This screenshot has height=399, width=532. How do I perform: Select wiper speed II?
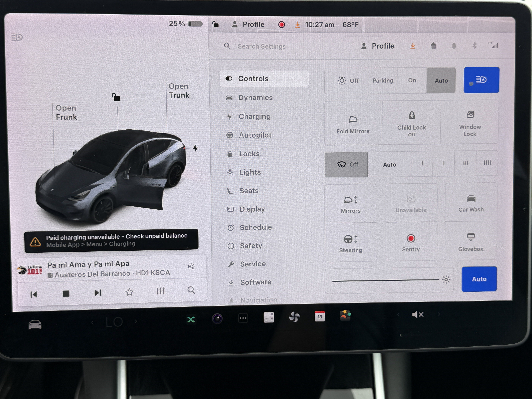(444, 164)
